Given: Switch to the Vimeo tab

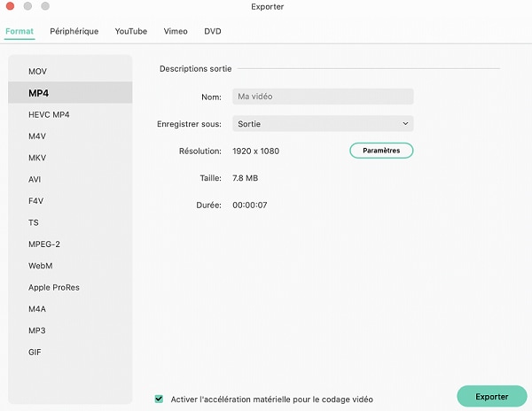Looking at the screenshot, I should 176,31.
